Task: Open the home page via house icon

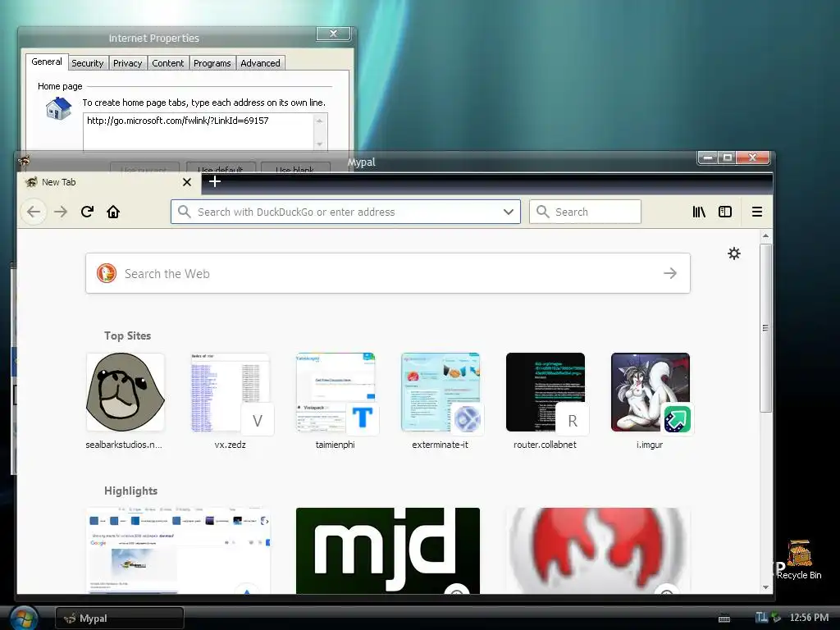Action: click(113, 212)
